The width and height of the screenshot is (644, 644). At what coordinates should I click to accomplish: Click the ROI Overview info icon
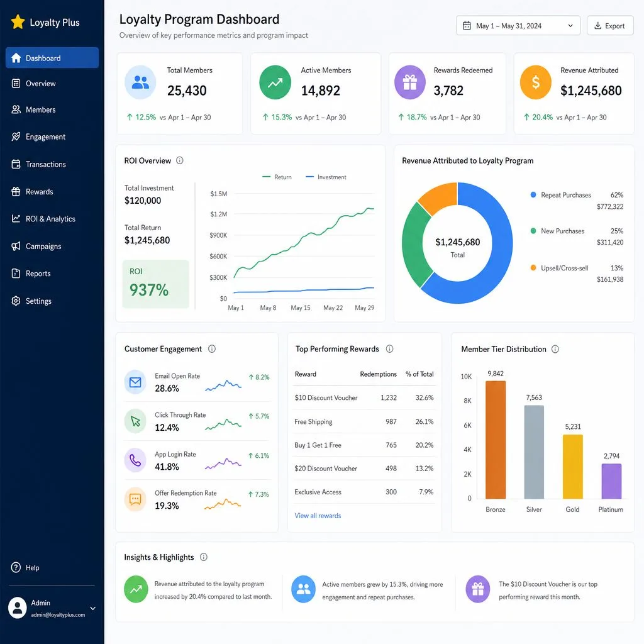179,160
